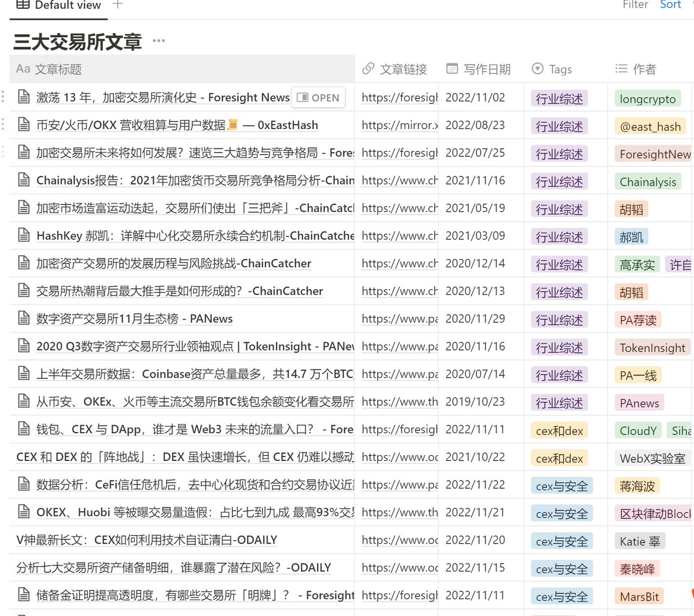
Task: Click drag handle of 币安/火币/OKX row
Action: (x=3, y=125)
